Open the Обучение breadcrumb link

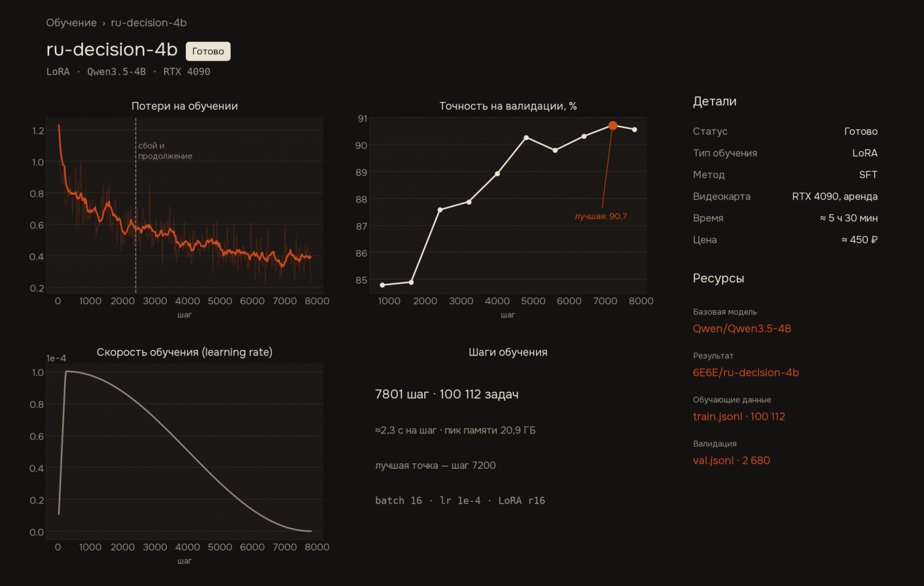pyautogui.click(x=71, y=22)
